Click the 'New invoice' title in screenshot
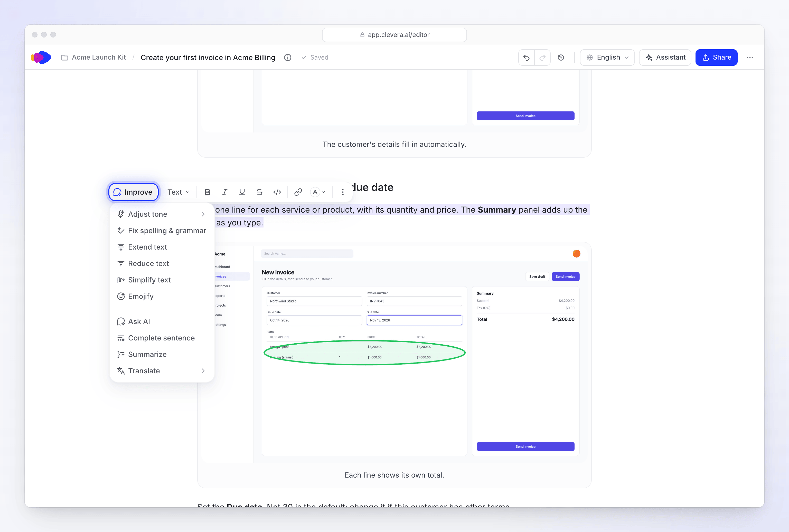 pos(278,272)
